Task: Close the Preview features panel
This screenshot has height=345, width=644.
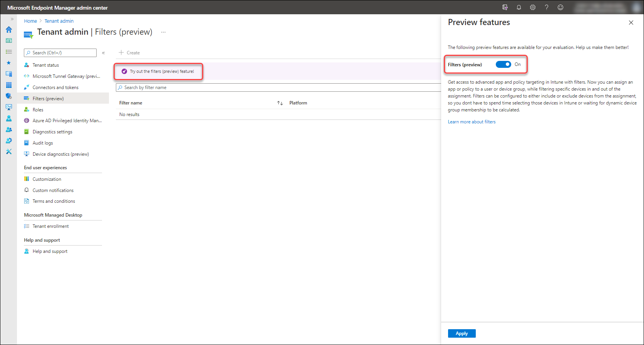Action: [x=631, y=23]
